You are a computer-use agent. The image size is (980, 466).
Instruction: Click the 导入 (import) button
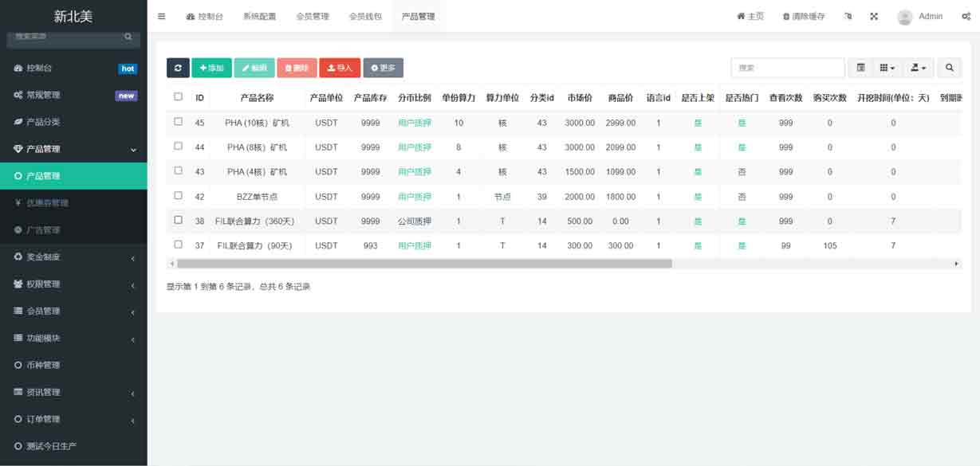(340, 68)
